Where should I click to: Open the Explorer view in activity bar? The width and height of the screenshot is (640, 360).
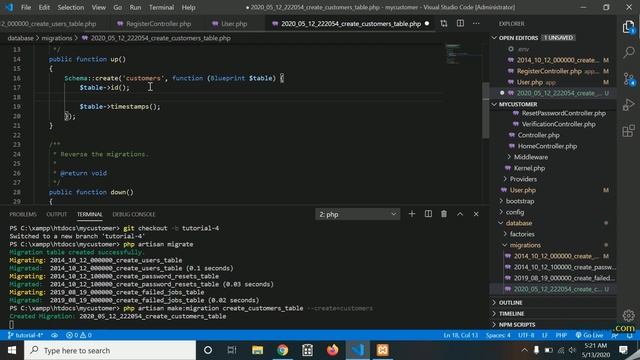click(x=629, y=27)
